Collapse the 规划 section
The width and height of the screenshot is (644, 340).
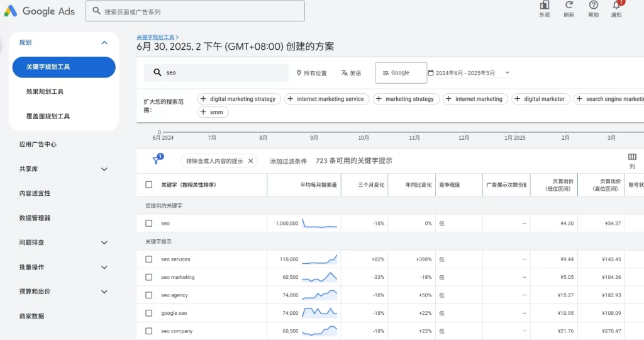104,42
